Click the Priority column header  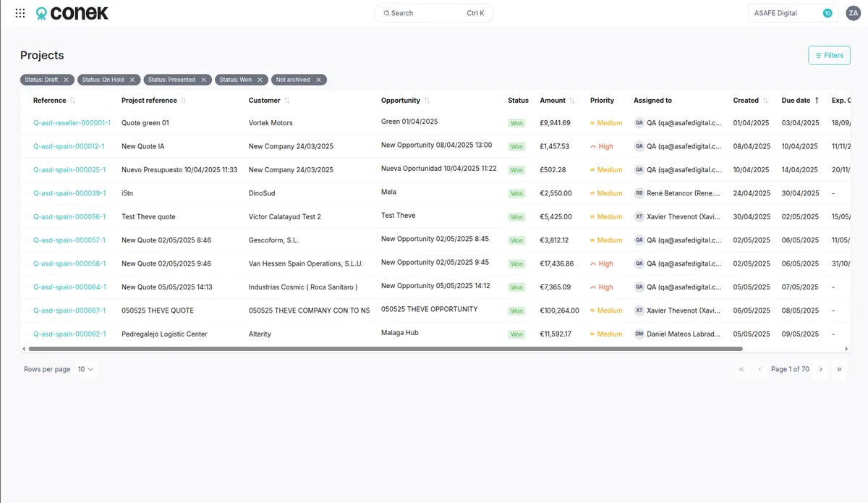602,101
